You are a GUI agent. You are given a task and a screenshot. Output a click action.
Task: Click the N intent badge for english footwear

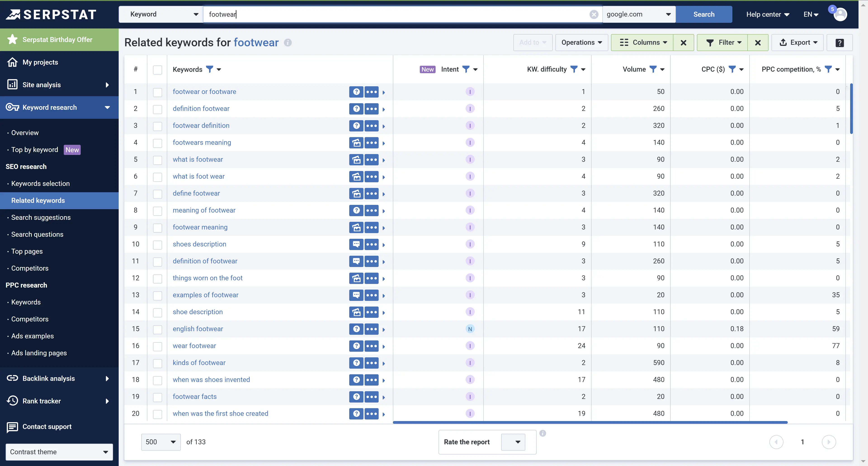[470, 329]
